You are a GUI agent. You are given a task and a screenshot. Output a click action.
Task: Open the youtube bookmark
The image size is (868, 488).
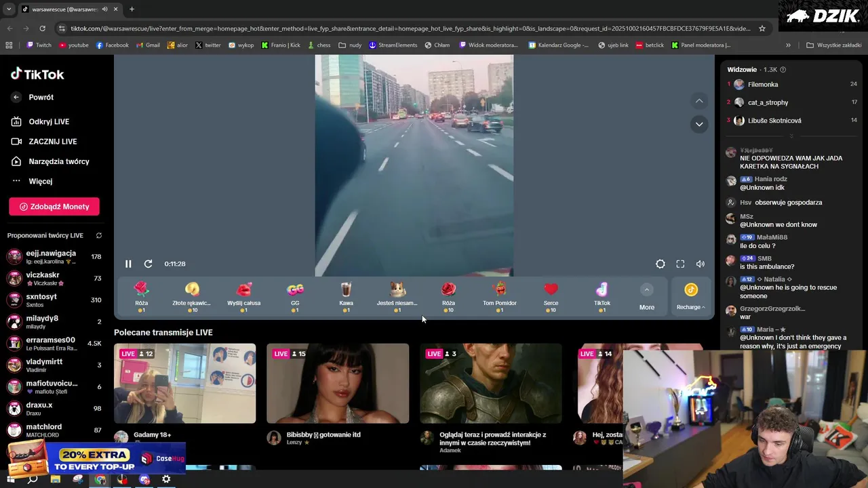point(73,45)
